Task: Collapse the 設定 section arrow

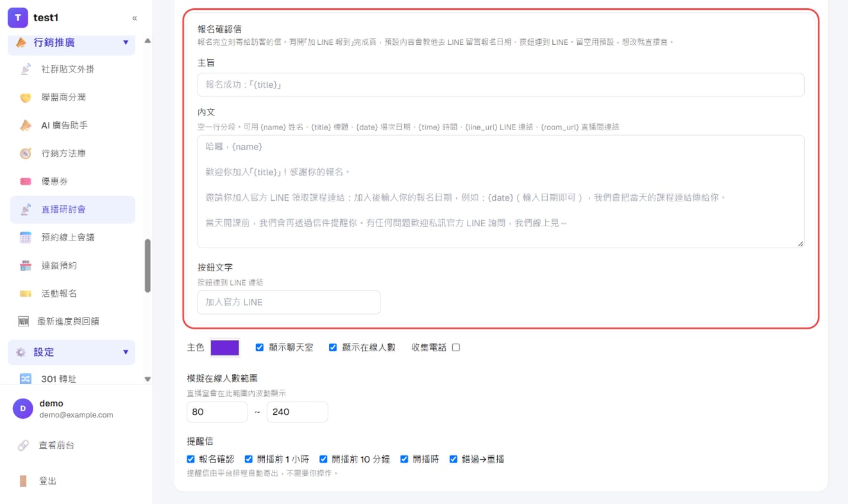Action: 126,352
